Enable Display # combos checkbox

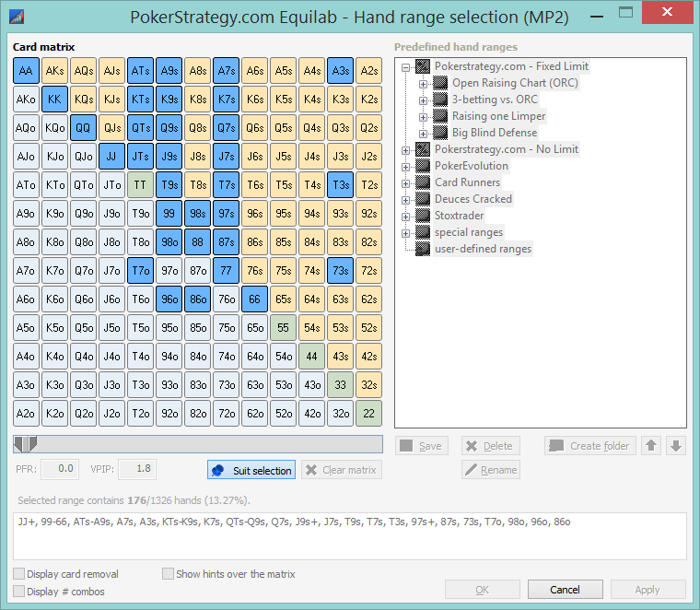coord(18,592)
